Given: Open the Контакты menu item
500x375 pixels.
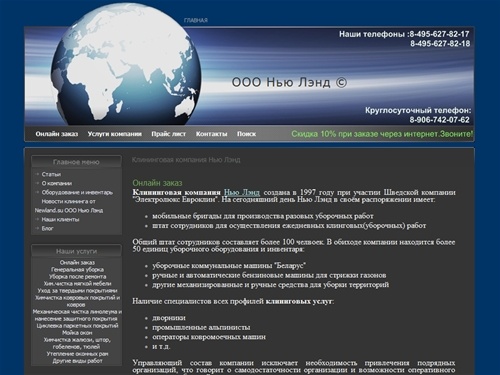Looking at the screenshot, I should [211, 134].
